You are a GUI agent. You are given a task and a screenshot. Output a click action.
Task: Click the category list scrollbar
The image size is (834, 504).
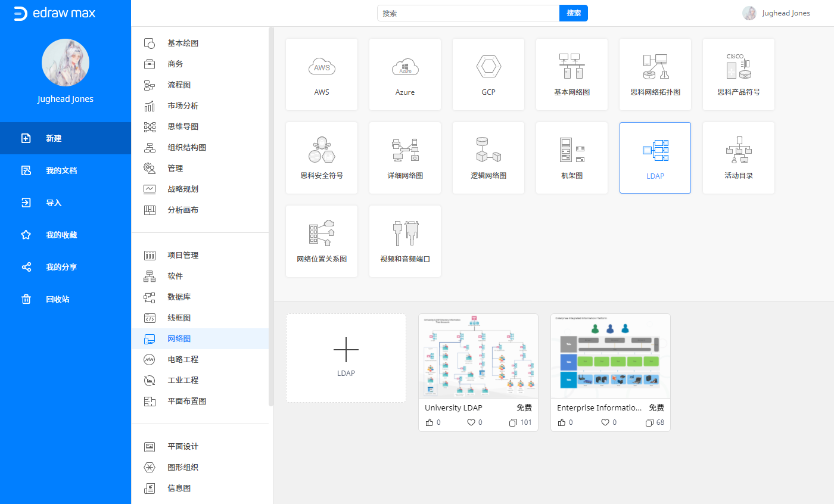coord(271,216)
